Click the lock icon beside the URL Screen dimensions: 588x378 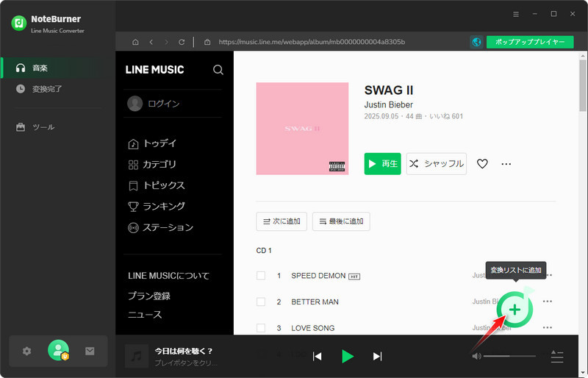pyautogui.click(x=207, y=42)
